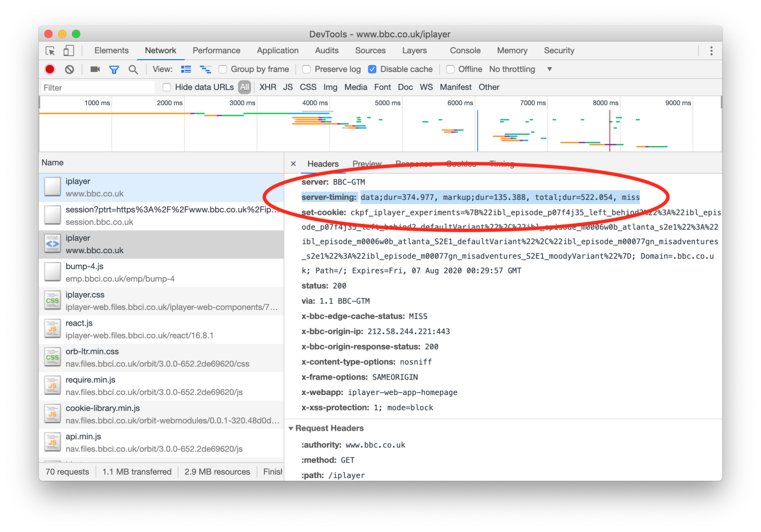
Task: Open the DevTools three-dot menu
Action: click(711, 51)
